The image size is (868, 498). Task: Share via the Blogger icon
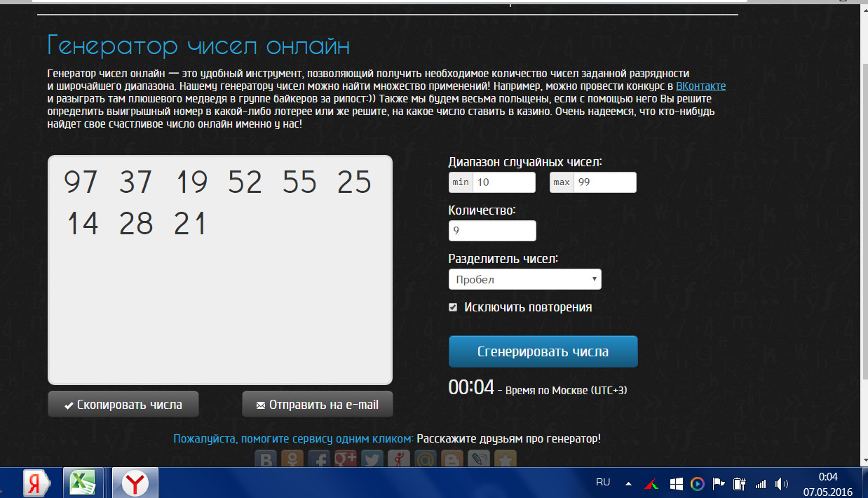452,459
